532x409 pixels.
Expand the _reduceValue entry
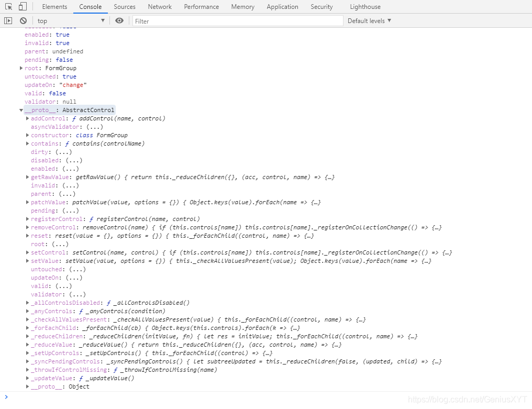tap(27, 345)
